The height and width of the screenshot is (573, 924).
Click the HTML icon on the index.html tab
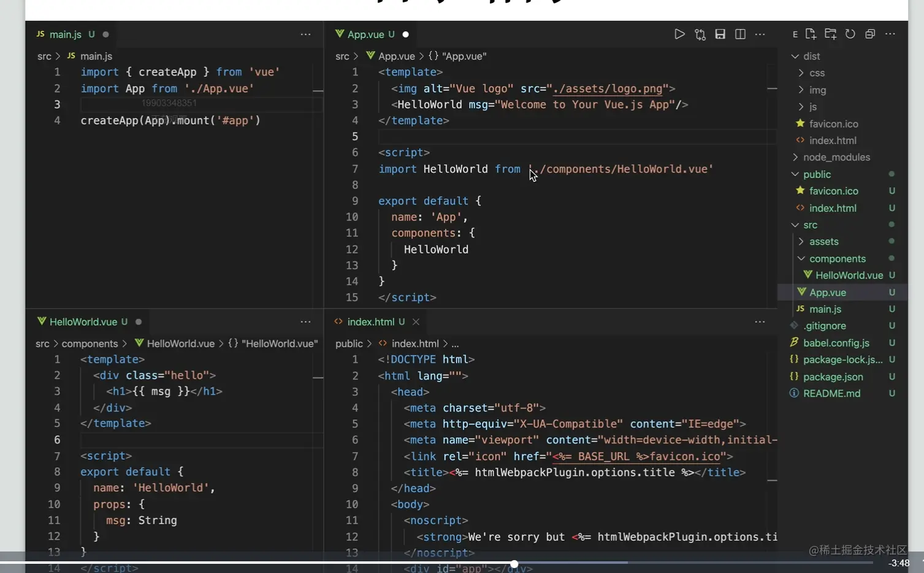[338, 321]
